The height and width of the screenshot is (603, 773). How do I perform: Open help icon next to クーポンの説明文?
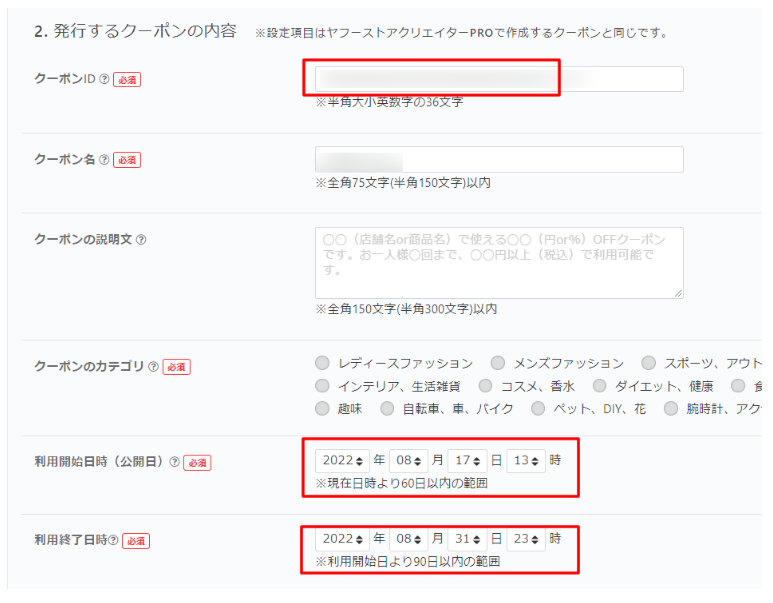point(141,240)
